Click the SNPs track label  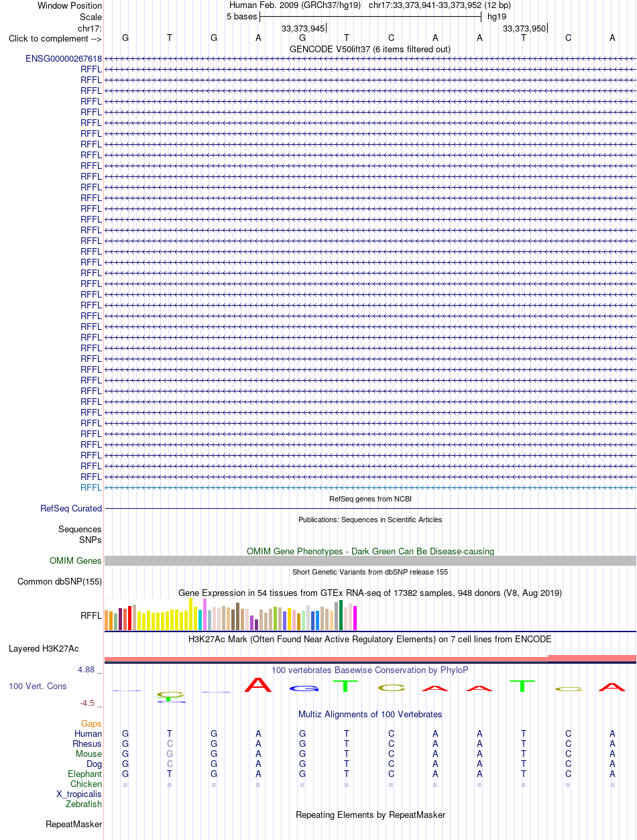(91, 540)
